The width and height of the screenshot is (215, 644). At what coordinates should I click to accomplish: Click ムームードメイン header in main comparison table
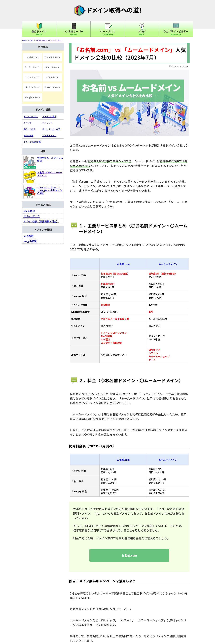168,264
